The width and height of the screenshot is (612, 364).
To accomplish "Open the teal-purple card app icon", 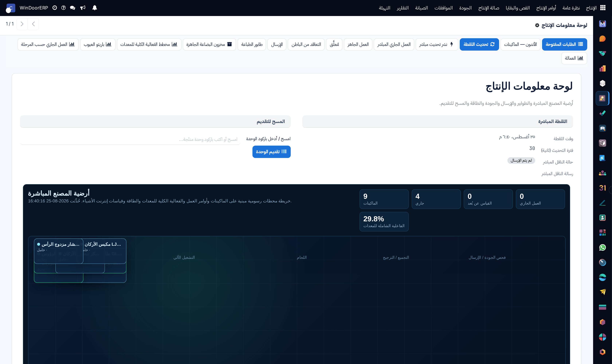I will click(x=602, y=307).
